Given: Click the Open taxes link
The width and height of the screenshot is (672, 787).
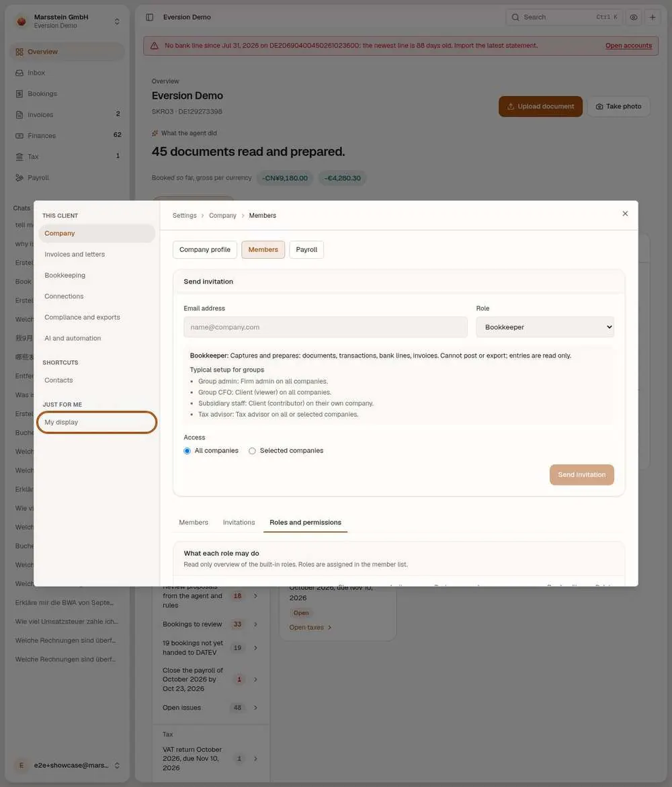Looking at the screenshot, I should [x=310, y=628].
